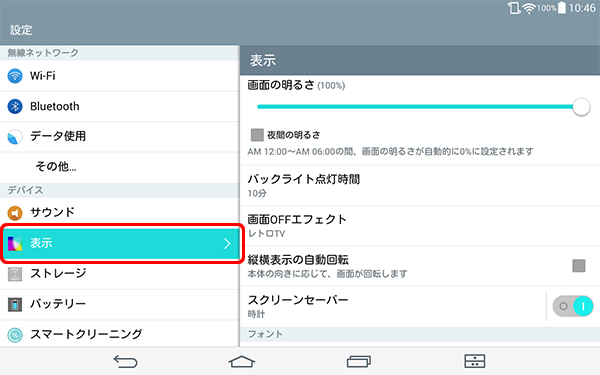This screenshot has height=375, width=600.
Task: Tap the ストレージ storage icon
Action: pyautogui.click(x=15, y=274)
